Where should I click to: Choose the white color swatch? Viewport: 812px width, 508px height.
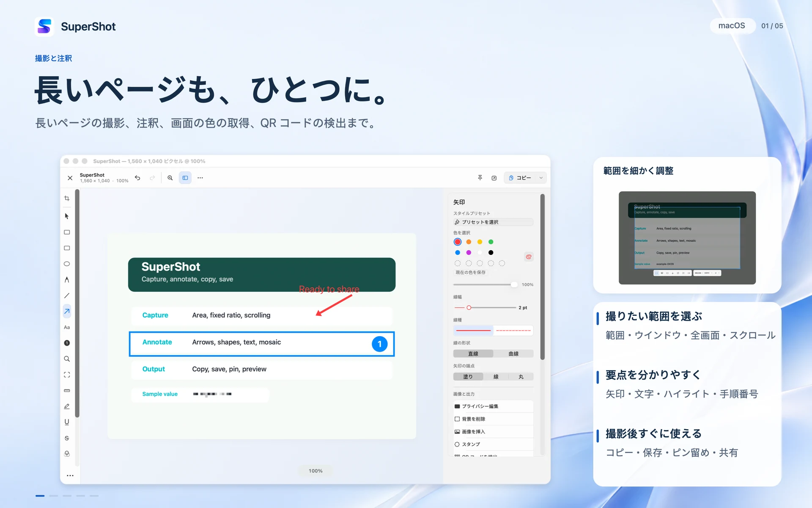point(480,252)
